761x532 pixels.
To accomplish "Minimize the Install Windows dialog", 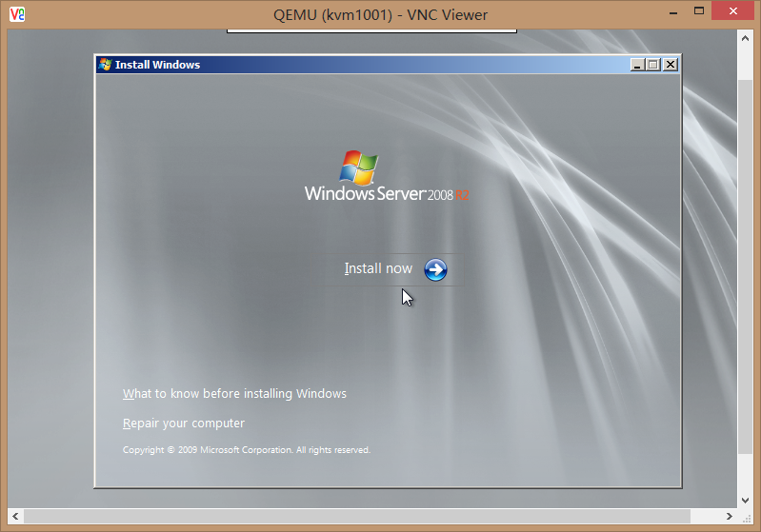I will click(x=637, y=65).
